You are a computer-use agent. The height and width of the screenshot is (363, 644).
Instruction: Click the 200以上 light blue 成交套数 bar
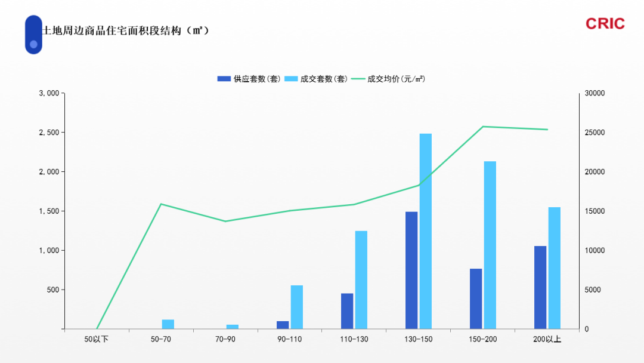click(x=555, y=268)
